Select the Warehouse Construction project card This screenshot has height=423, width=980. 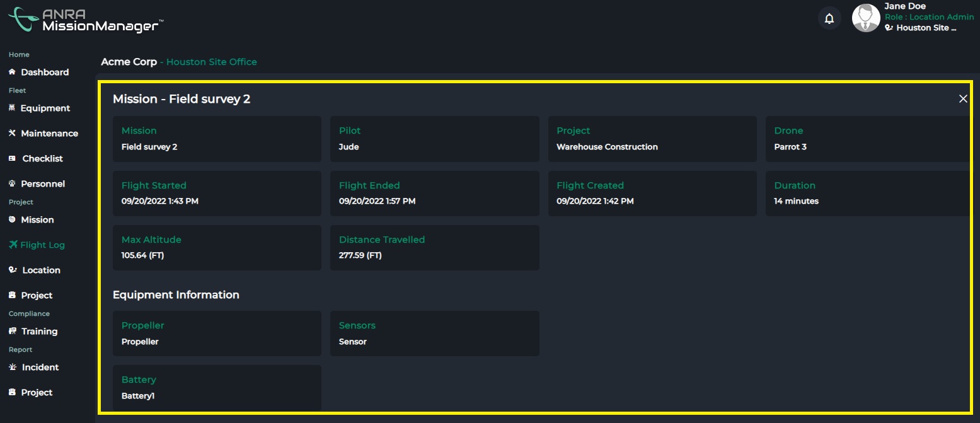[652, 139]
